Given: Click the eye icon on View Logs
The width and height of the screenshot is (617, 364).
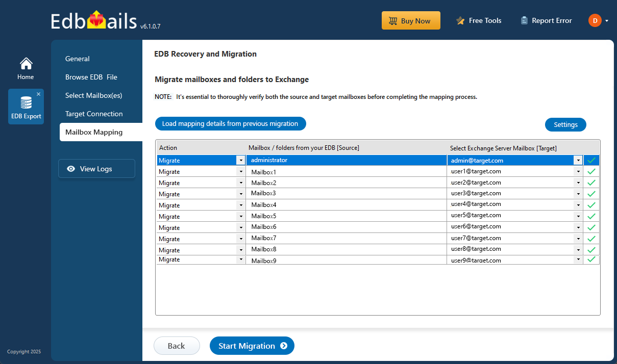Looking at the screenshot, I should [71, 169].
